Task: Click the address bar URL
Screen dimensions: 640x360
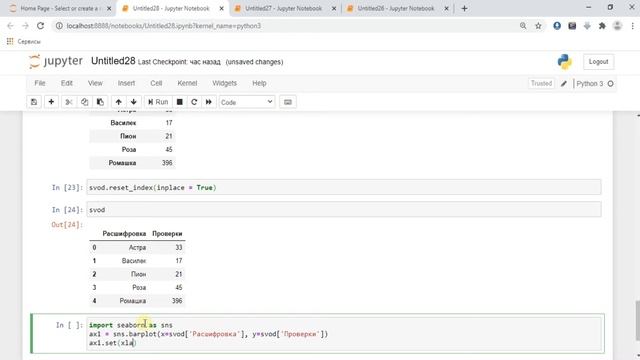Action: click(164, 26)
